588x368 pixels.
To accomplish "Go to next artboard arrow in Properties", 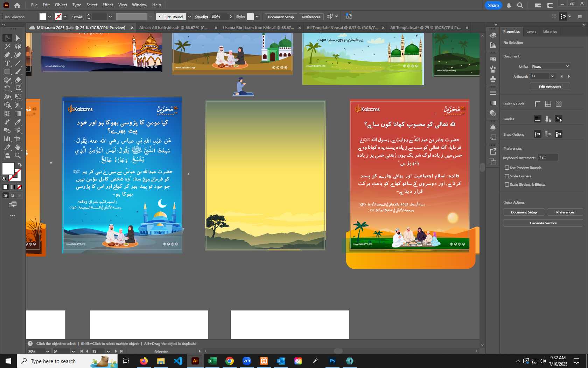I will (x=569, y=76).
